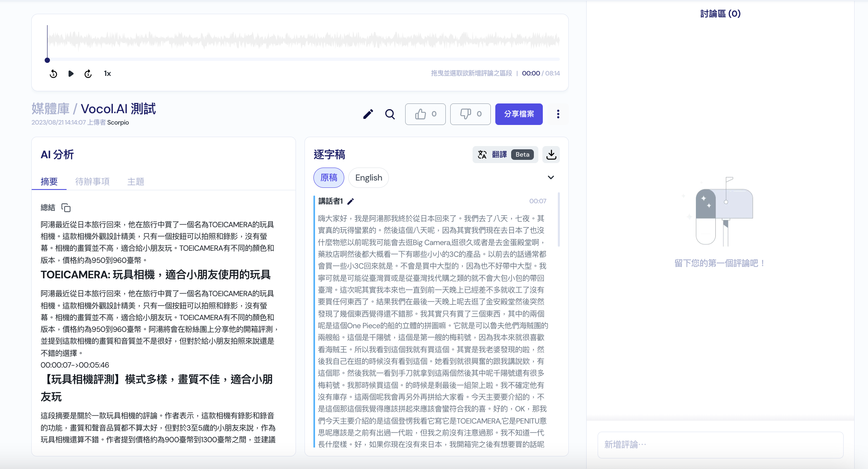Click the thumbs down dislike button
Screen dimensions: 868x469
point(470,114)
